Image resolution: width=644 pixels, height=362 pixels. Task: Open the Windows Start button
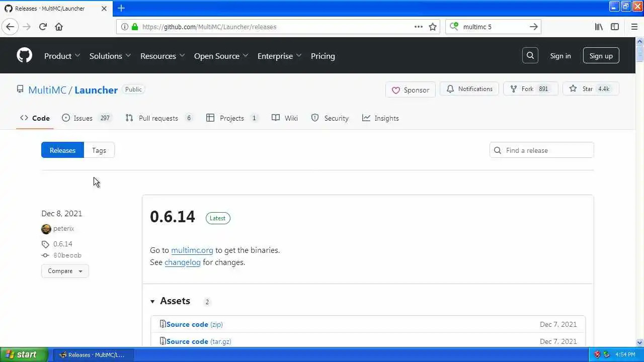(x=24, y=354)
